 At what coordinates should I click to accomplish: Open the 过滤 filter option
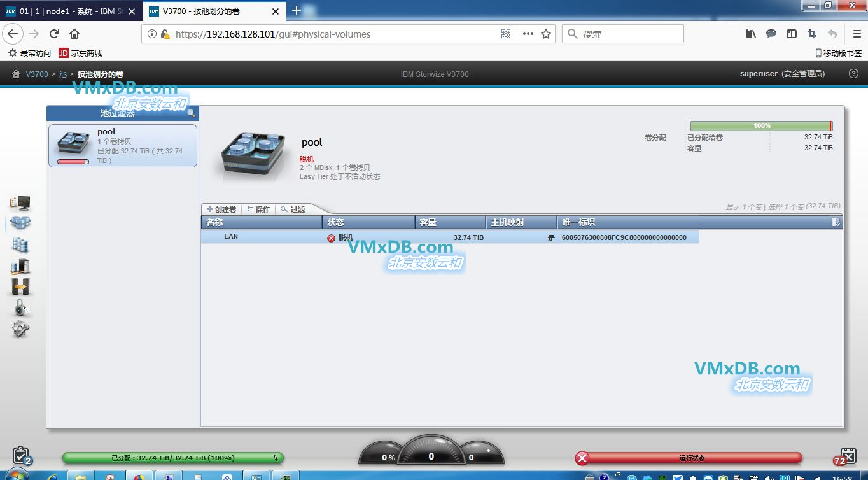[293, 209]
